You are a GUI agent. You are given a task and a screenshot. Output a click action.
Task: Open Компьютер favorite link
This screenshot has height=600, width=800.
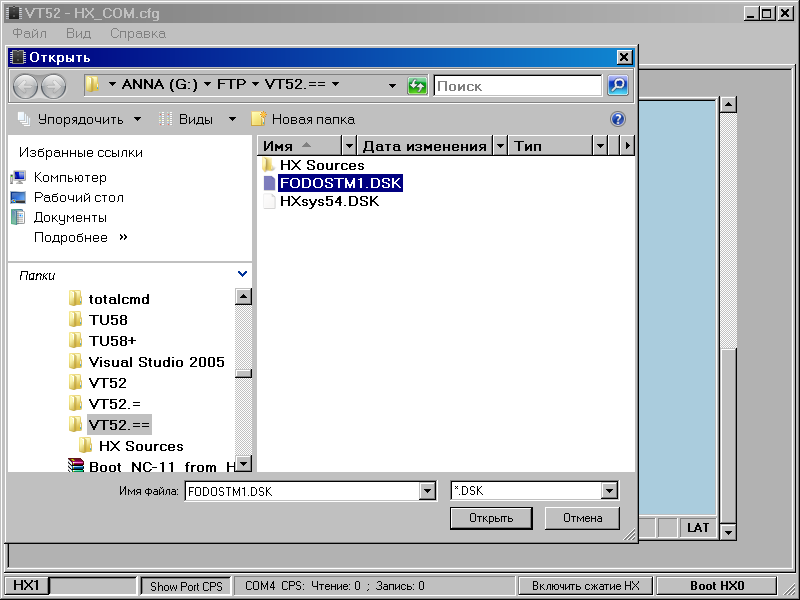(x=70, y=177)
